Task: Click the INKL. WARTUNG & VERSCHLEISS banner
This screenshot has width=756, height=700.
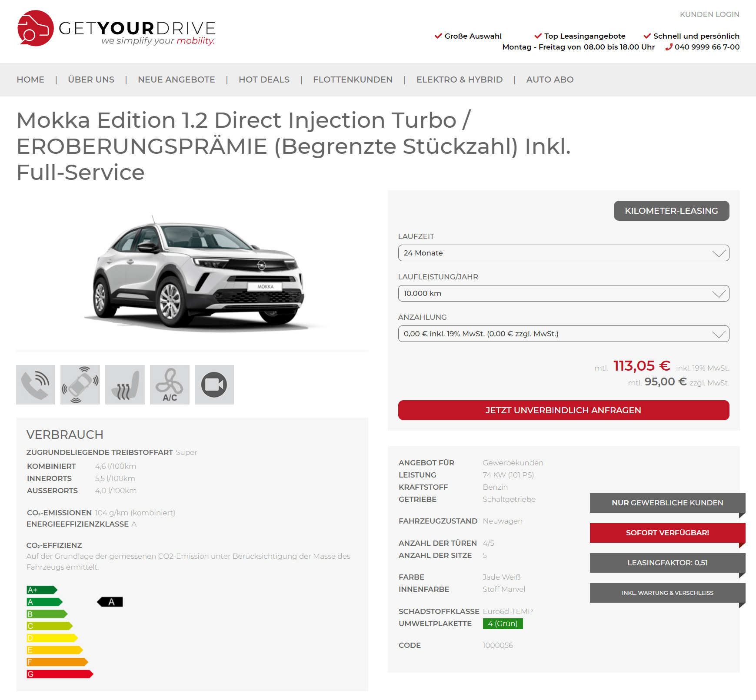Action: click(667, 593)
